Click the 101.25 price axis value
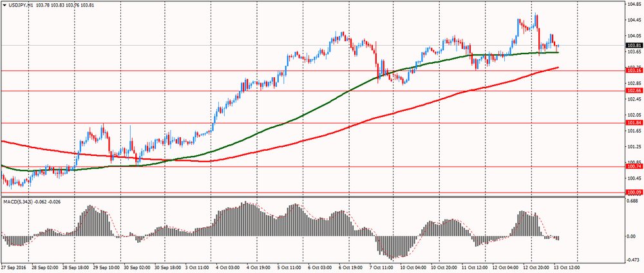 pyautogui.click(x=634, y=147)
